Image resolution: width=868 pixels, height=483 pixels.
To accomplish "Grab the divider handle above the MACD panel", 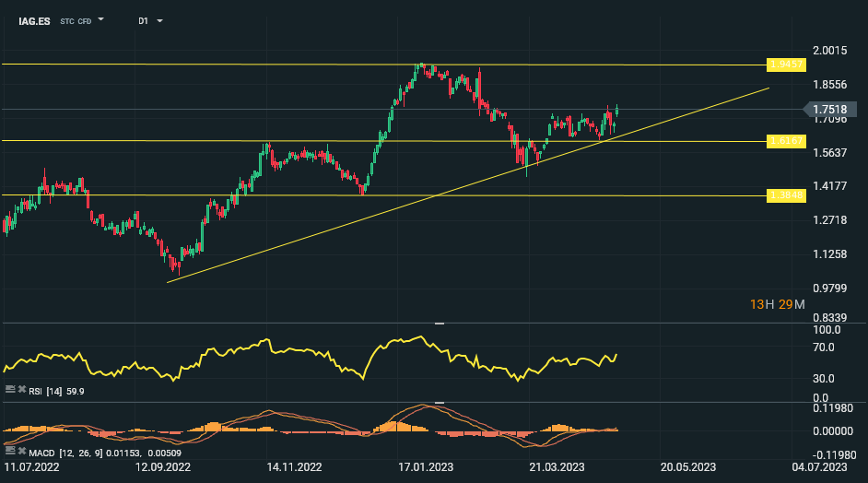I will pyautogui.click(x=439, y=403).
